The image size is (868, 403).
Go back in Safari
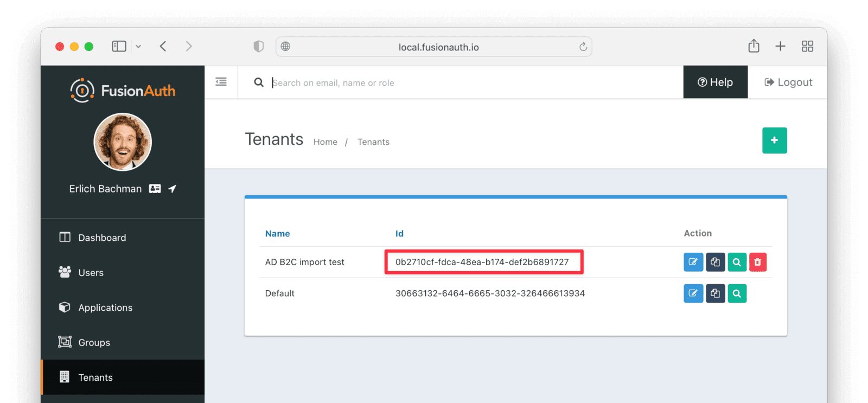click(163, 46)
